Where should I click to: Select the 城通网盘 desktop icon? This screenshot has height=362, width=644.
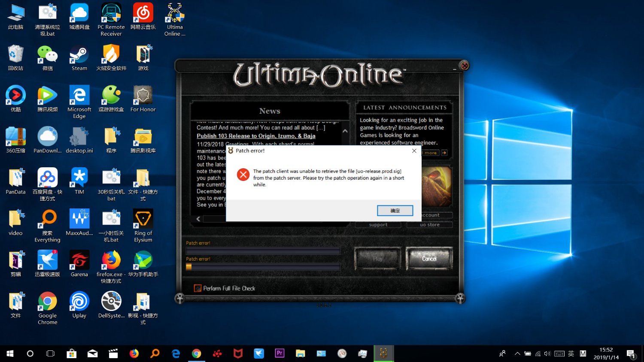pyautogui.click(x=79, y=17)
